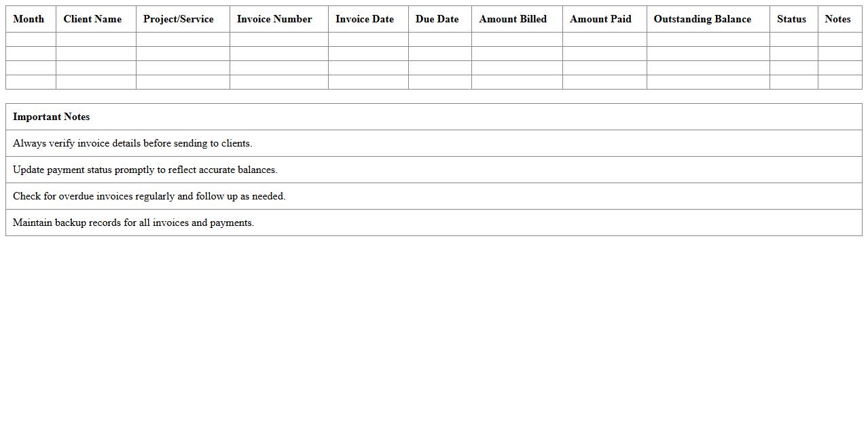Select the update payment status note
Image resolution: width=868 pixels, height=441 pixels.
coord(145,170)
